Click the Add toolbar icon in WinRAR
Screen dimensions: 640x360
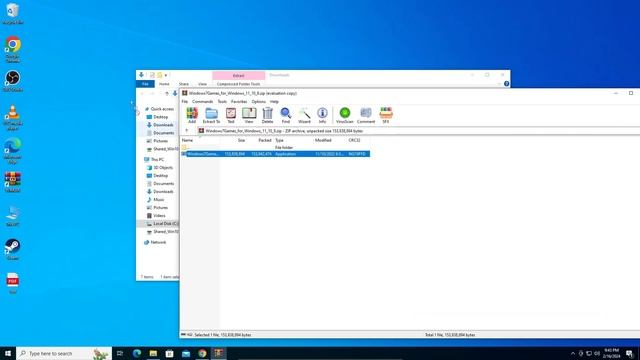click(192, 115)
